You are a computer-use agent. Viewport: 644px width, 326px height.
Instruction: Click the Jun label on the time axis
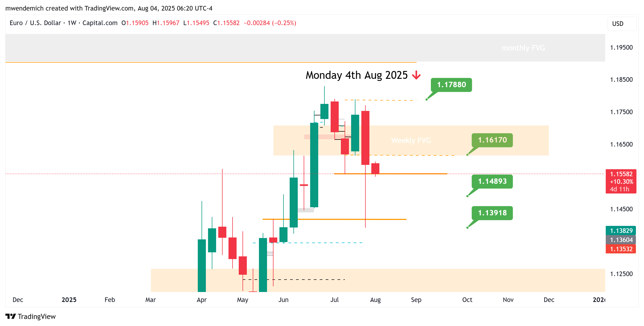pos(283,300)
